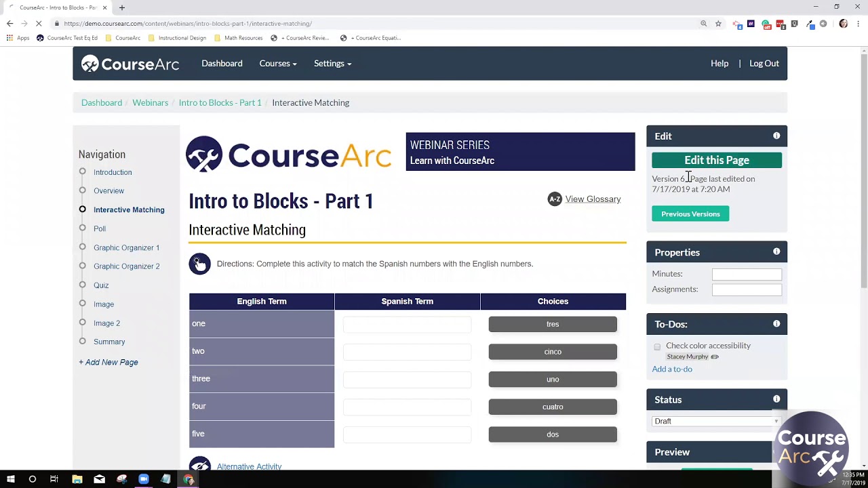The height and width of the screenshot is (488, 868).
Task: Click the Assignments input field
Action: 747,290
